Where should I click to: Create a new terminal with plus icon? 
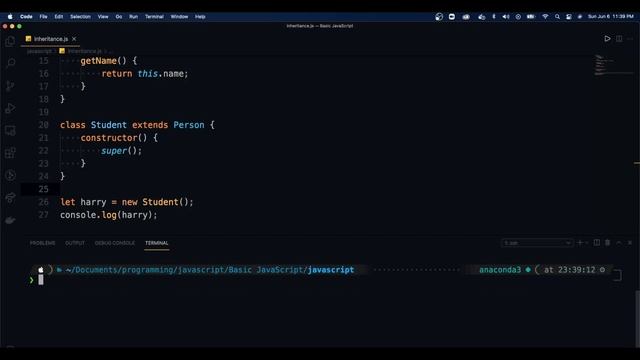point(580,242)
